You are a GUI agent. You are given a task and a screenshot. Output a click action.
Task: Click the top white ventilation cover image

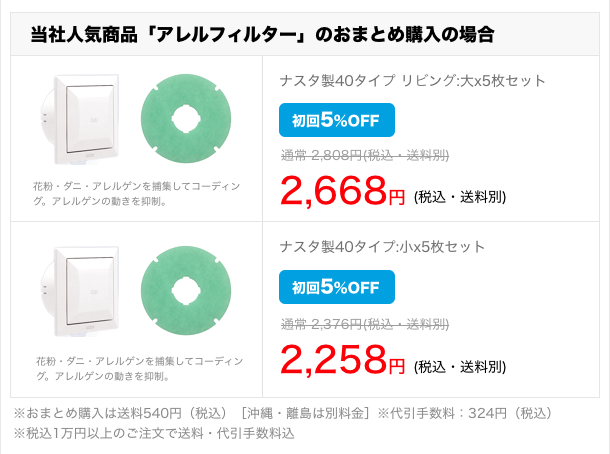click(80, 119)
